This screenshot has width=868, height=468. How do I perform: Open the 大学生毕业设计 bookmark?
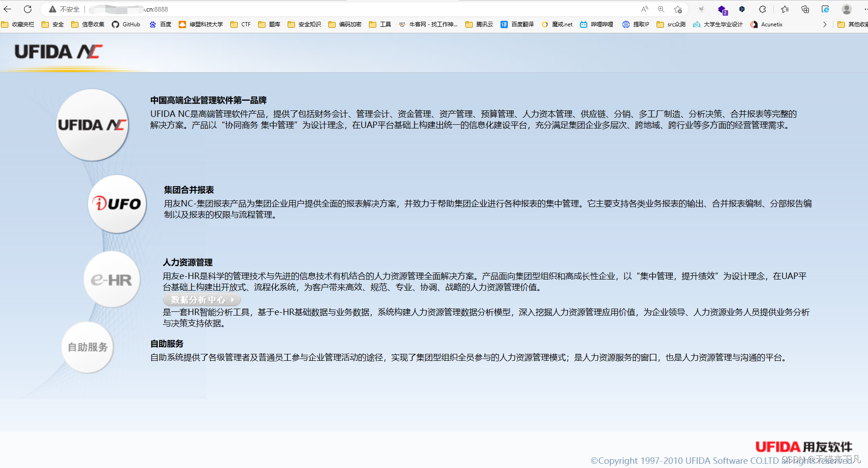coord(718,24)
